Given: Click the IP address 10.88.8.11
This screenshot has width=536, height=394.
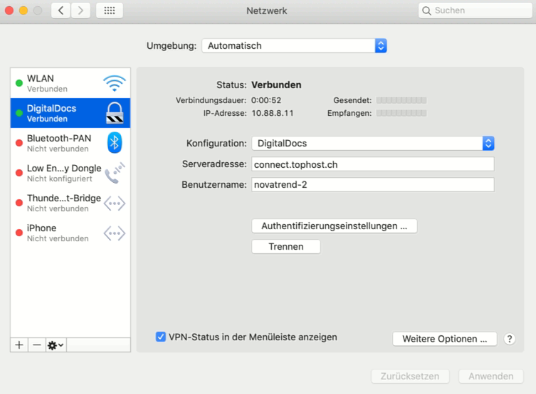Looking at the screenshot, I should pyautogui.click(x=272, y=113).
